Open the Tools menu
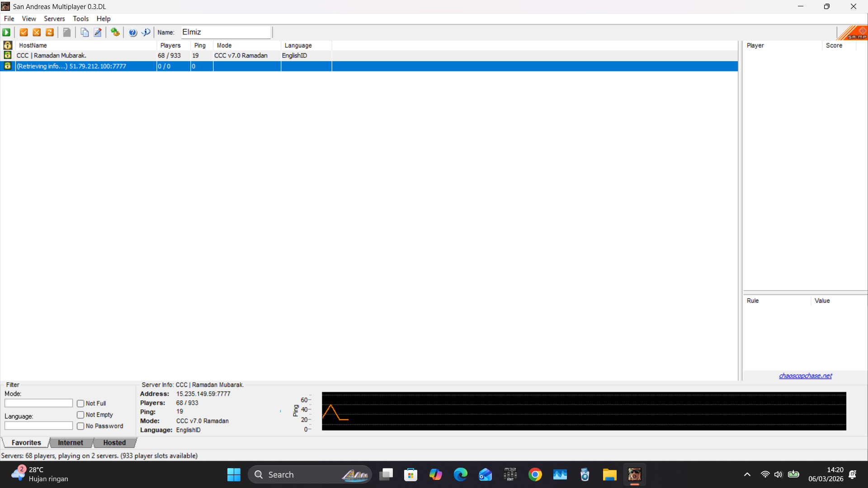Viewport: 868px width, 488px height. 81,19
